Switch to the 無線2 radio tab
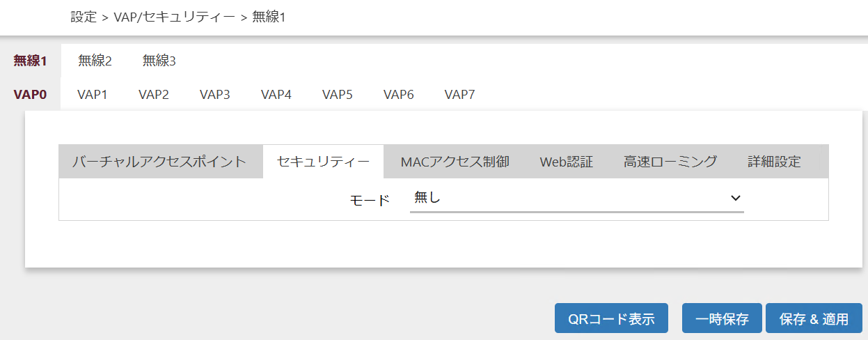The height and width of the screenshot is (340, 868). pos(95,61)
